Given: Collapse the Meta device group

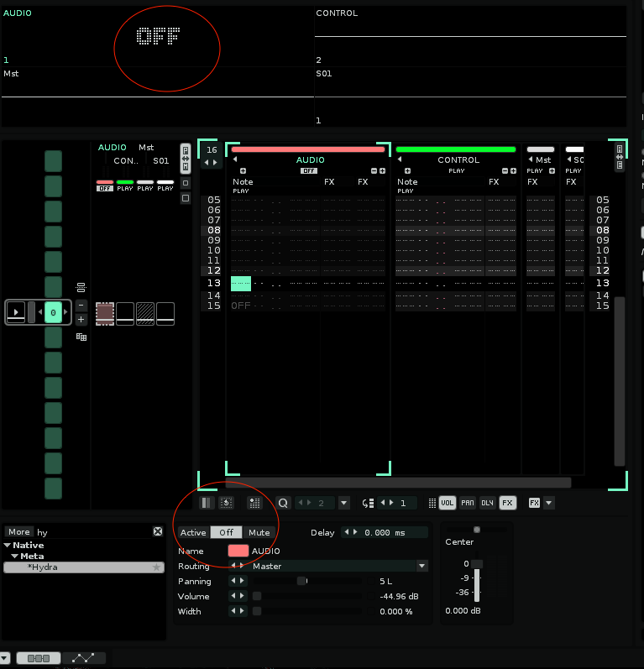Looking at the screenshot, I should tap(15, 557).
